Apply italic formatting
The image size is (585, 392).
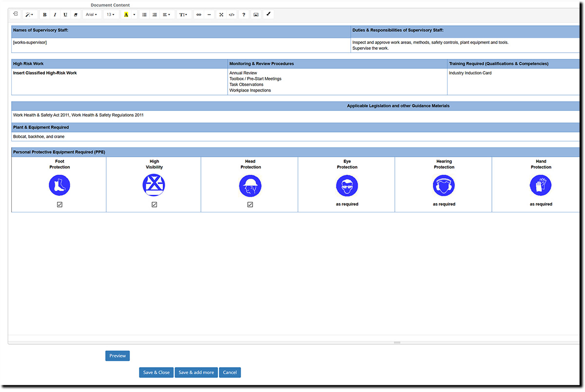coord(55,15)
